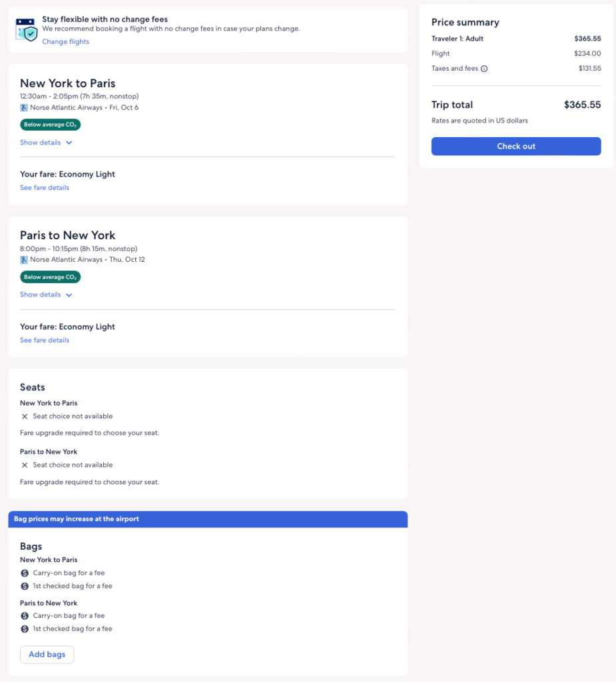
Task: Click outbound 1st checked bag dollar icon
Action: pyautogui.click(x=25, y=586)
